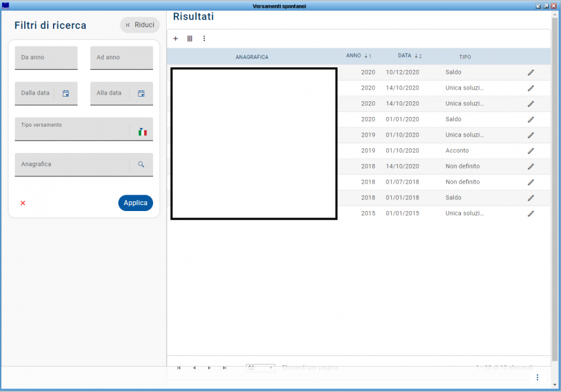The image size is (561, 392).
Task: Open the elements-per-page dropdown
Action: (x=260, y=368)
